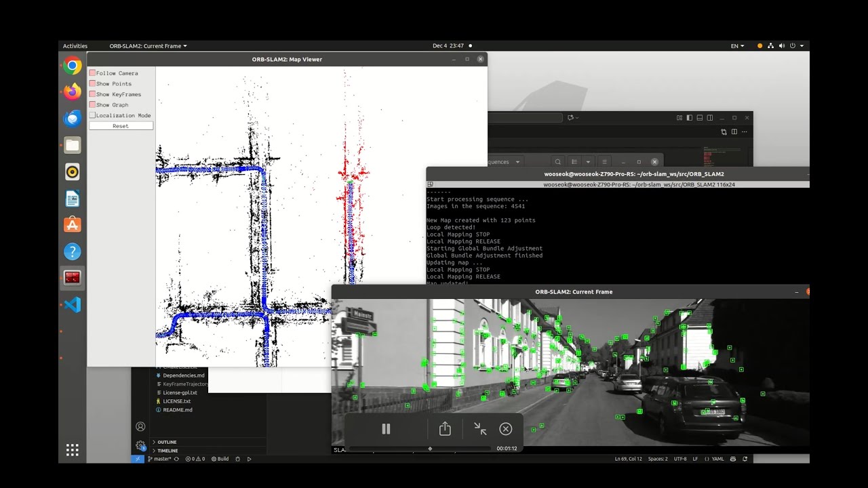868x488 pixels.
Task: Click Customize Layout icon in VS Code title bar
Action: click(x=679, y=118)
